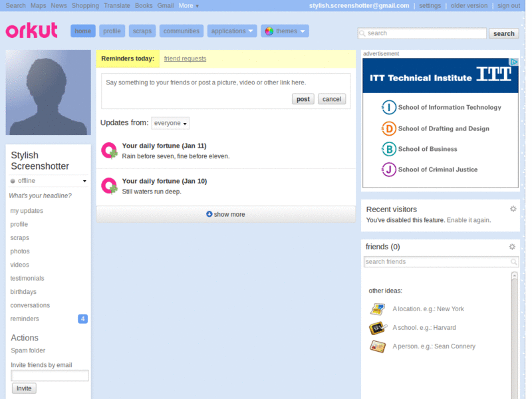Click the profile photo placeholder
The width and height of the screenshot is (532, 399).
click(48, 92)
